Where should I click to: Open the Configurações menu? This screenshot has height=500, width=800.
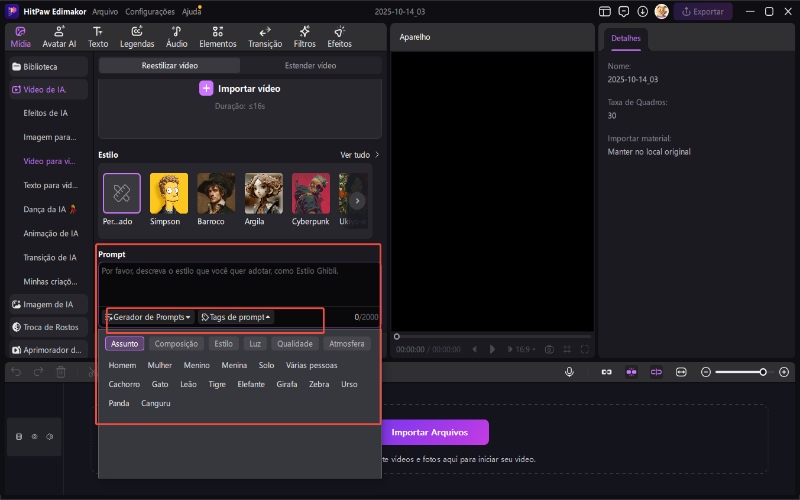click(x=150, y=11)
